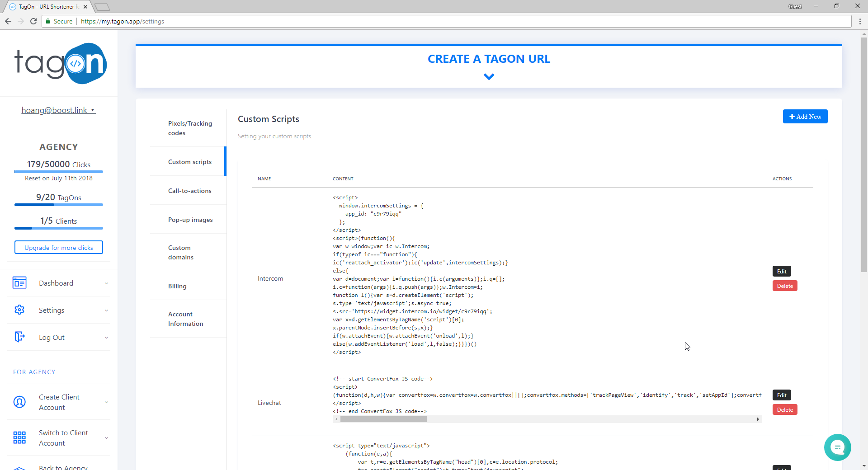This screenshot has height=470, width=868.
Task: Expand the Log Out menu chevron
Action: pos(107,338)
